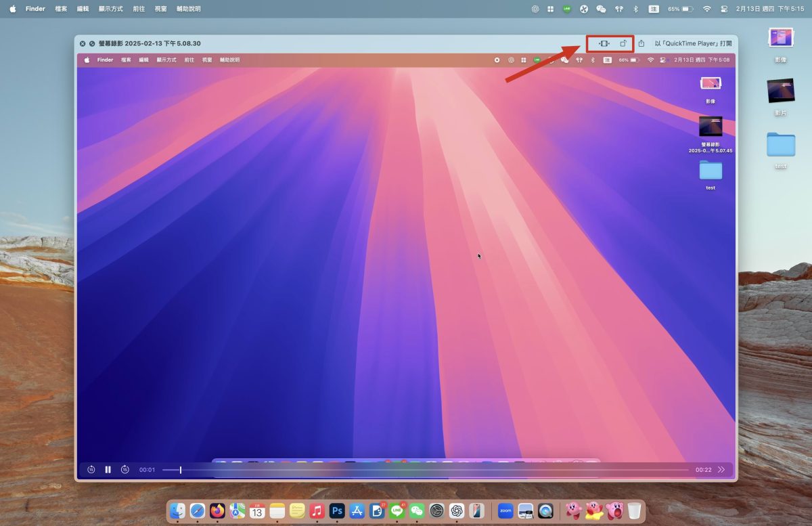This screenshot has height=526, width=812.
Task: Open the 輔助說明 menu in top menu bar
Action: coord(188,9)
